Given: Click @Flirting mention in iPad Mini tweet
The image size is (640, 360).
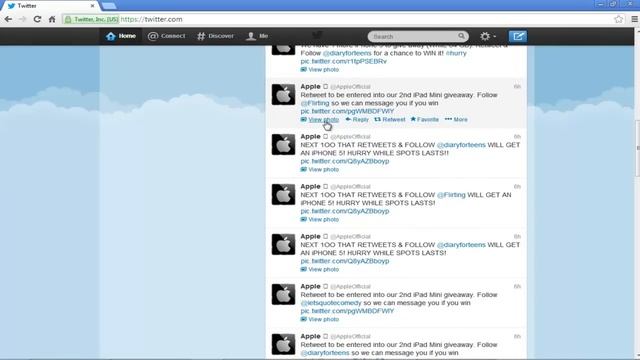Looking at the screenshot, I should tap(315, 103).
